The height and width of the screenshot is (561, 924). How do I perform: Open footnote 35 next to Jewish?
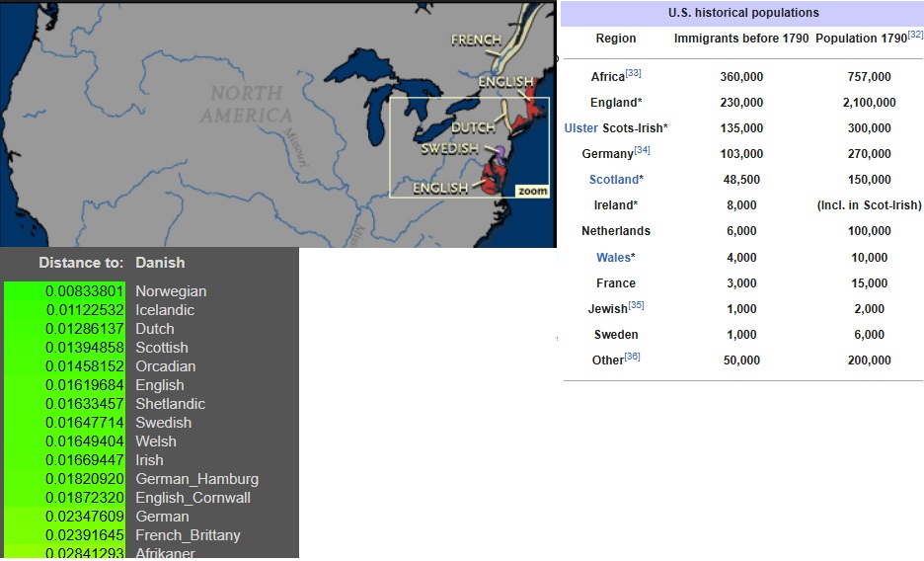pos(637,305)
